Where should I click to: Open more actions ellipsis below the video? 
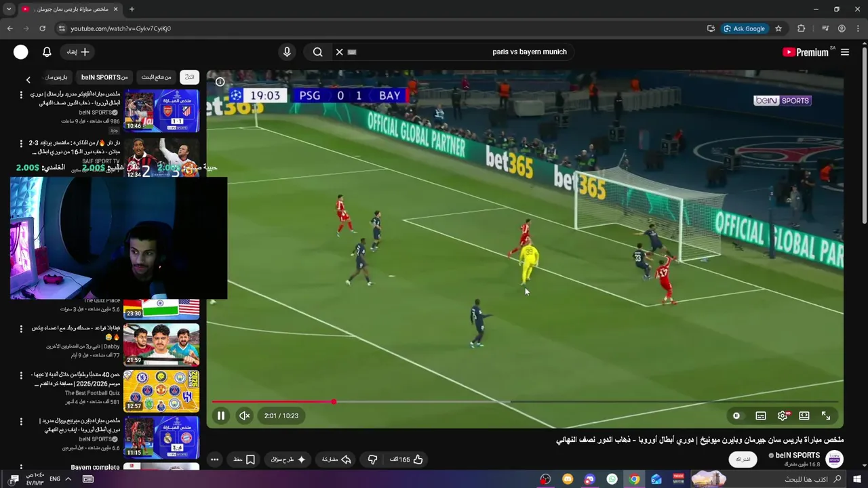pos(214,460)
